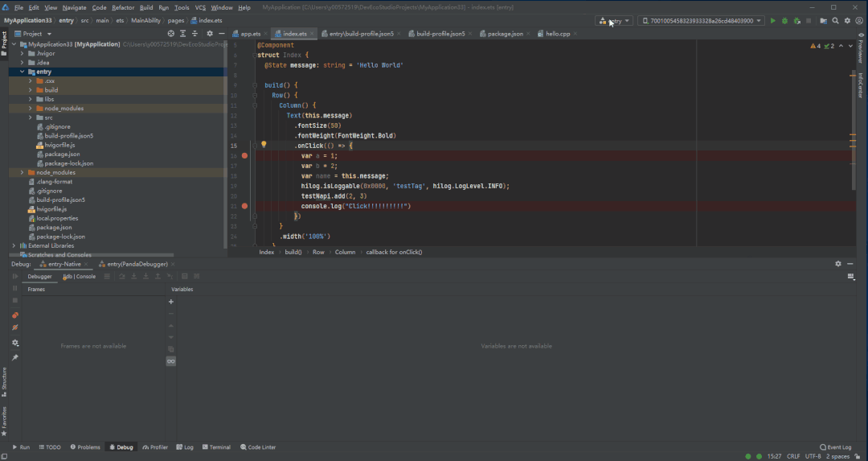Collapse the entry folder in tree
Viewport: 868px width, 461px height.
tap(23, 72)
